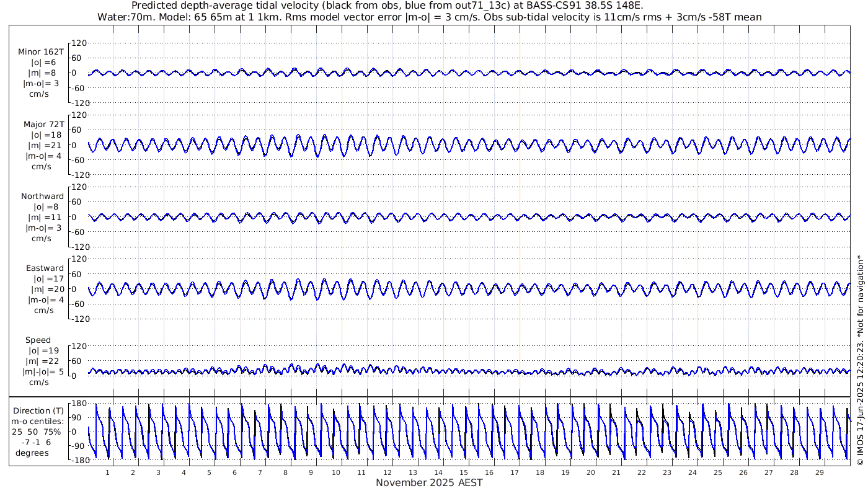
Task: Click the 'November 2025 AEST' axis label
Action: [x=429, y=482]
